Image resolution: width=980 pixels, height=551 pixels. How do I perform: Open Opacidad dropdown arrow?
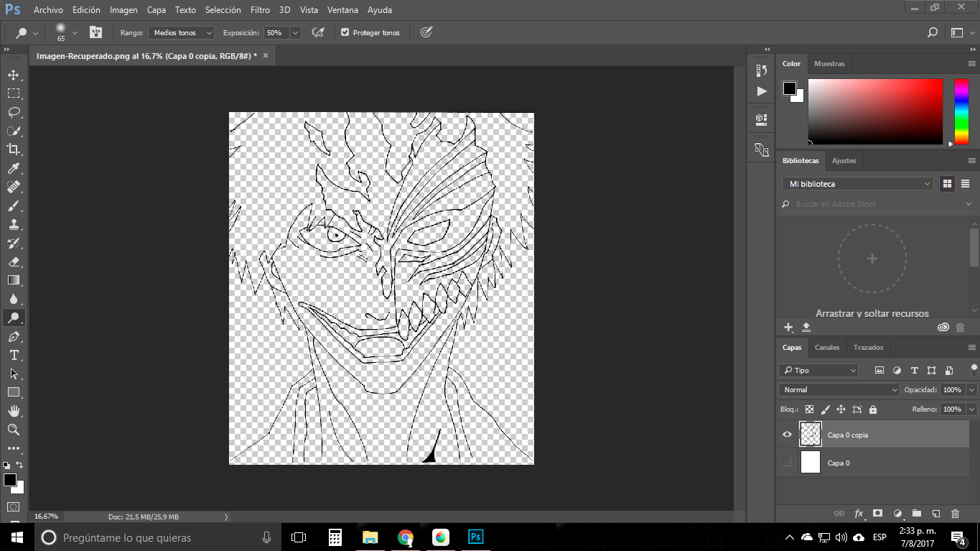click(971, 389)
